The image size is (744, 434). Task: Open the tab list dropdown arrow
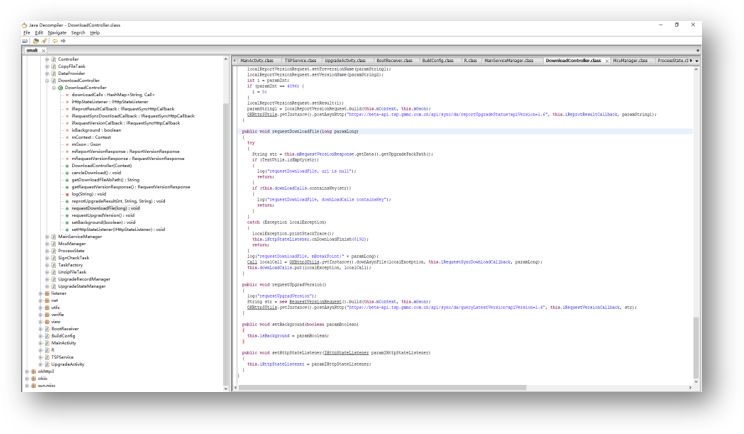tap(697, 61)
